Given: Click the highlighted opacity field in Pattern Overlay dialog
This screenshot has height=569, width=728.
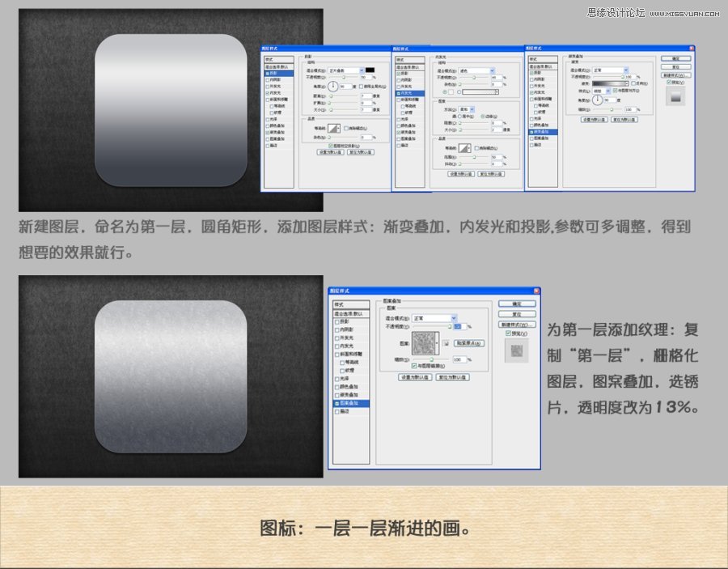Looking at the screenshot, I should click(x=460, y=326).
